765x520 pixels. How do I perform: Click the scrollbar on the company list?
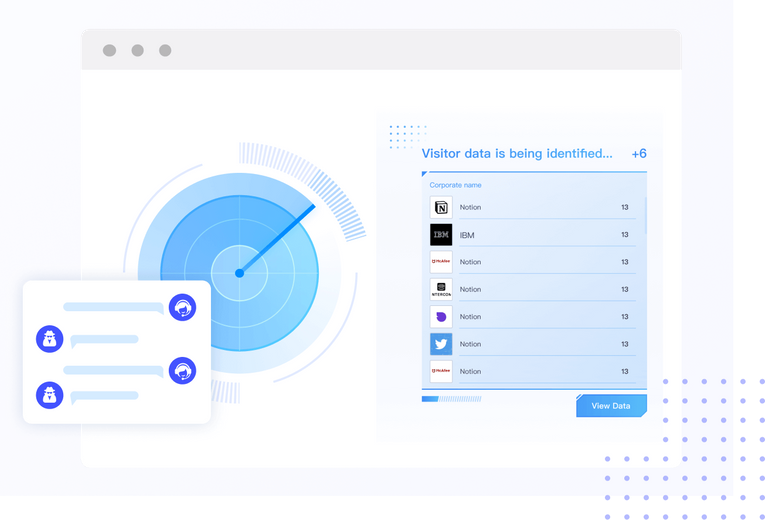click(645, 213)
